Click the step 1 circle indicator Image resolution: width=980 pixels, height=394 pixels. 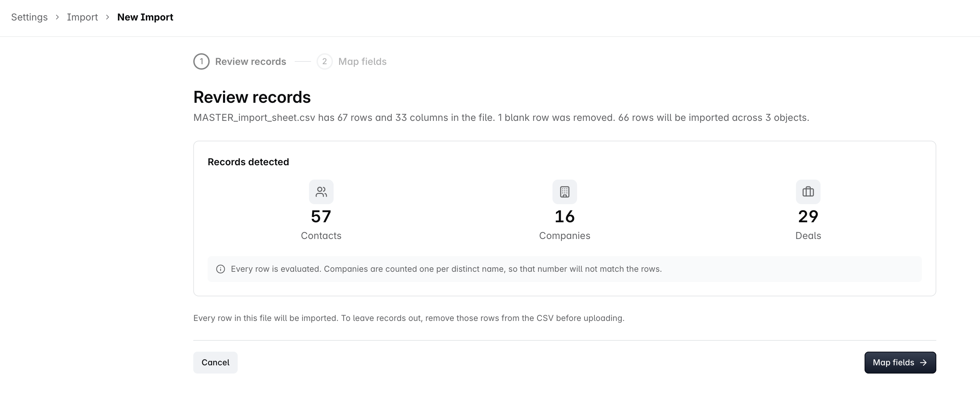coord(201,61)
